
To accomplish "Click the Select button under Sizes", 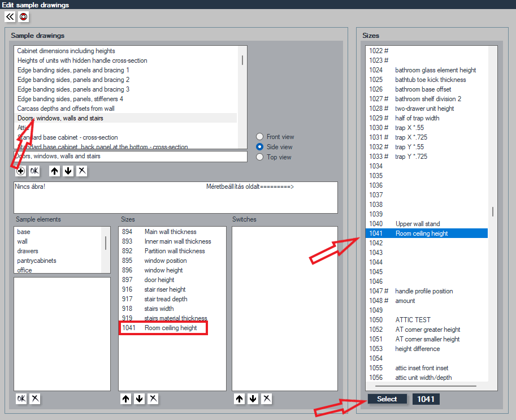I will click(387, 399).
